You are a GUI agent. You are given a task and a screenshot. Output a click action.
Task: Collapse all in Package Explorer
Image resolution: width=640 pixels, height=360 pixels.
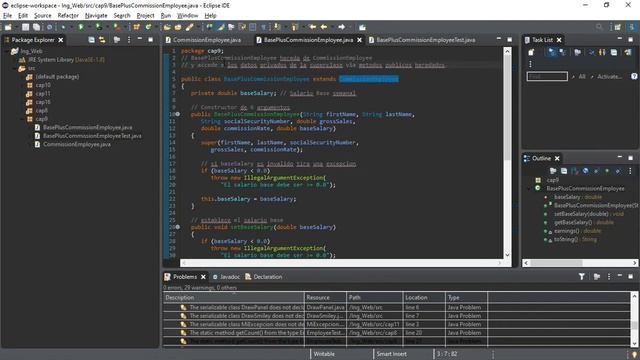pyautogui.click(x=91, y=40)
